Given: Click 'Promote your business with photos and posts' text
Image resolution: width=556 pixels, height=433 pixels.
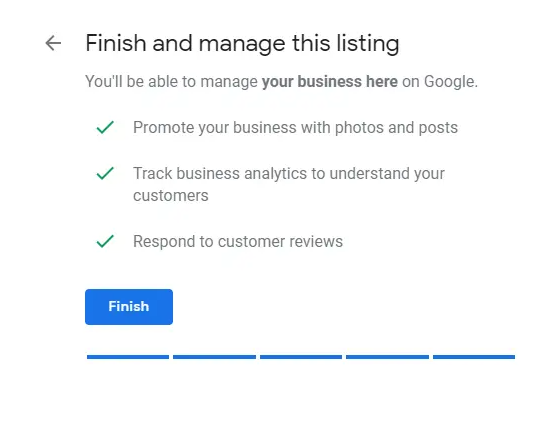Looking at the screenshot, I should 295,128.
